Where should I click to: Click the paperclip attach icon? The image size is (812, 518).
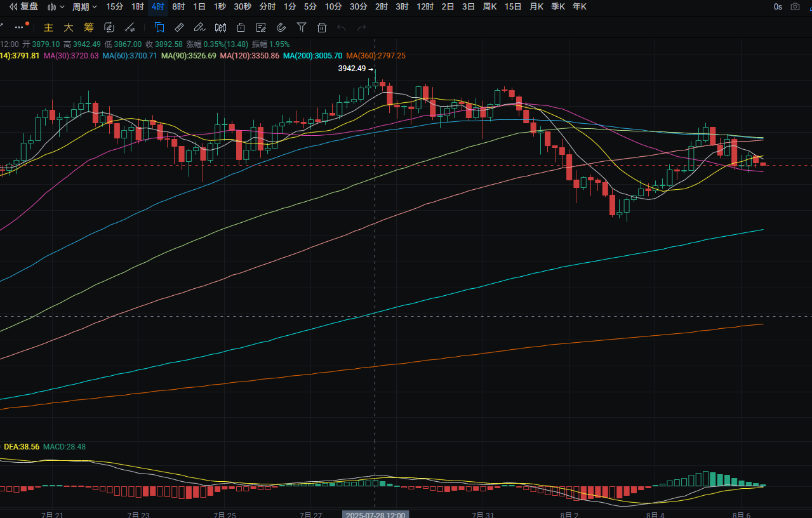[x=281, y=27]
